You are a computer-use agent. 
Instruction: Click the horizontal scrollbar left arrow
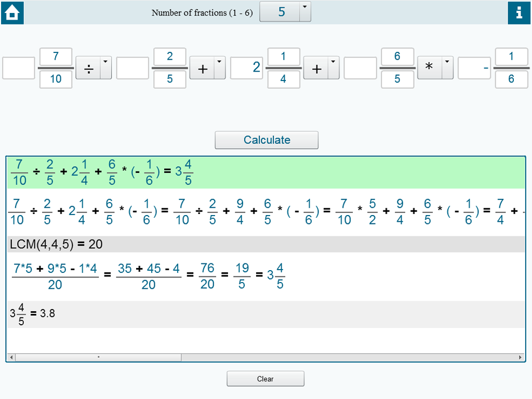point(11,357)
